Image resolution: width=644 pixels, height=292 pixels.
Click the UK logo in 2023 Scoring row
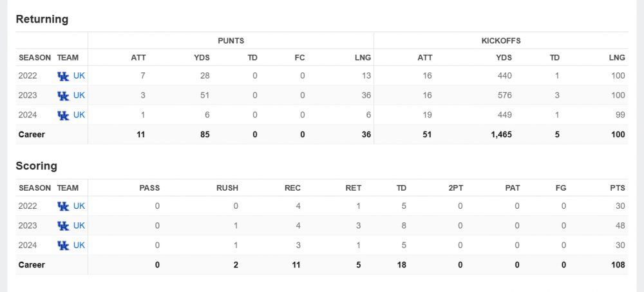[63, 226]
